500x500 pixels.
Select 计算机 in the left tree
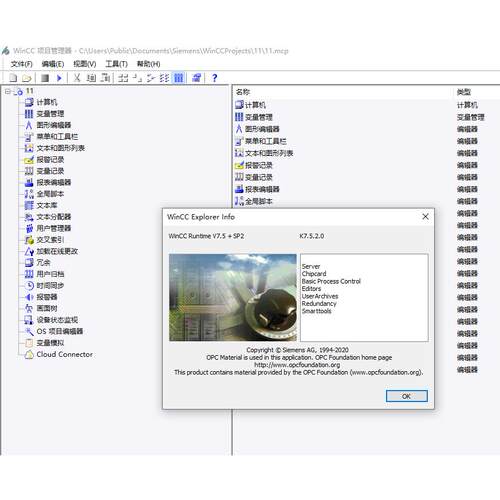pyautogui.click(x=47, y=102)
